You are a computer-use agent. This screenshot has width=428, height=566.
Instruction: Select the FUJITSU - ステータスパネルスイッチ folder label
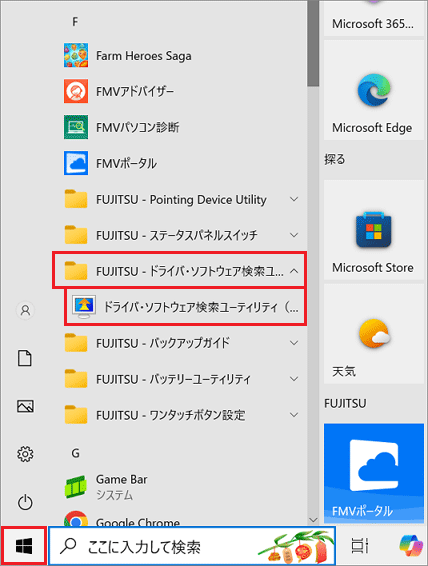pyautogui.click(x=177, y=235)
